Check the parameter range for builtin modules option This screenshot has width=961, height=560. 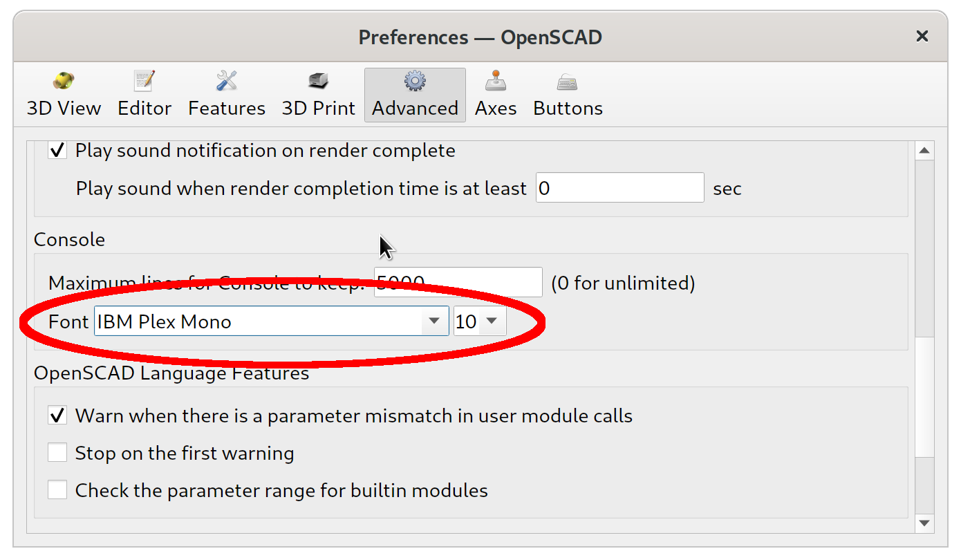point(57,490)
